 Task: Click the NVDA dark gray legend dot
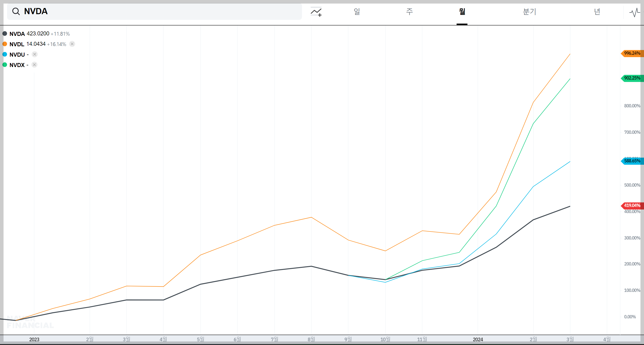pos(5,34)
